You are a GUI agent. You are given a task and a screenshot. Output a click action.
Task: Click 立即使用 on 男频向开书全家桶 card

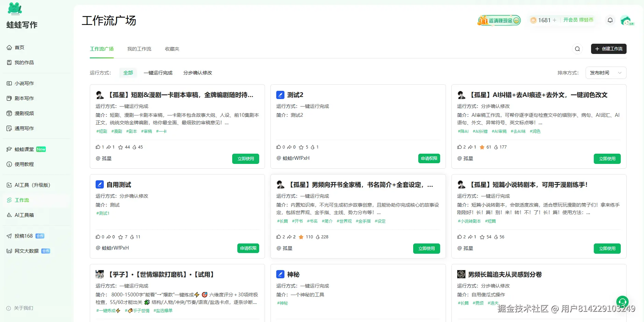pyautogui.click(x=426, y=248)
